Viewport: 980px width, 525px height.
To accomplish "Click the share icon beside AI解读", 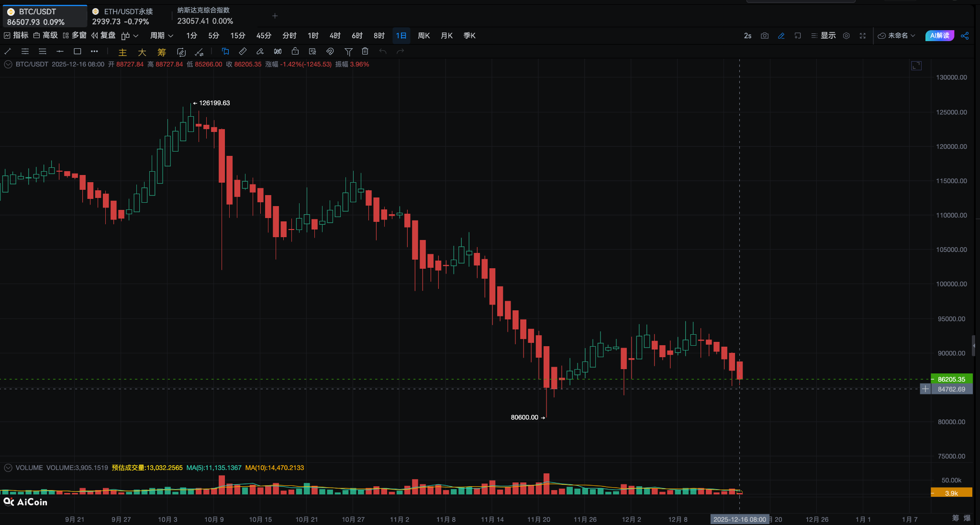I will [965, 36].
